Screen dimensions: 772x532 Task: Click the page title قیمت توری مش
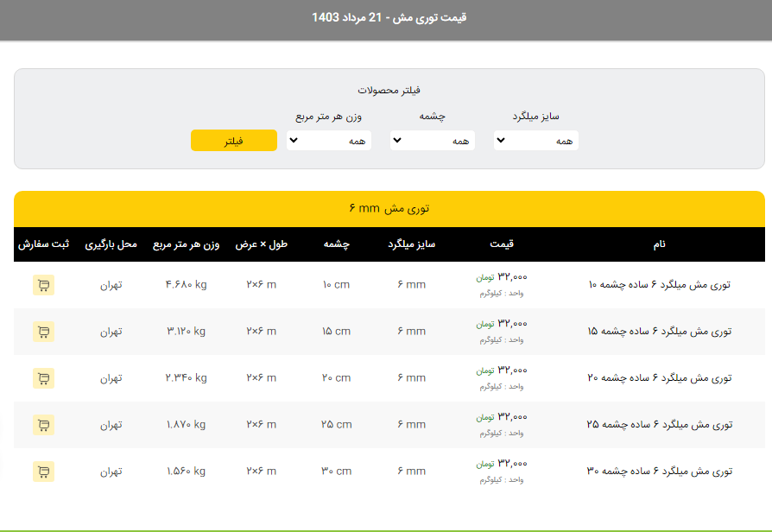[x=389, y=17]
